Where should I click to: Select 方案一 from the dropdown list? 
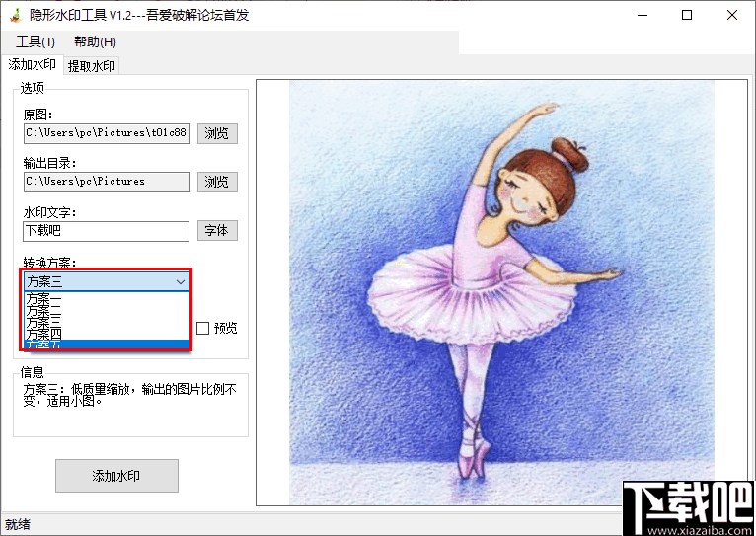(x=106, y=297)
